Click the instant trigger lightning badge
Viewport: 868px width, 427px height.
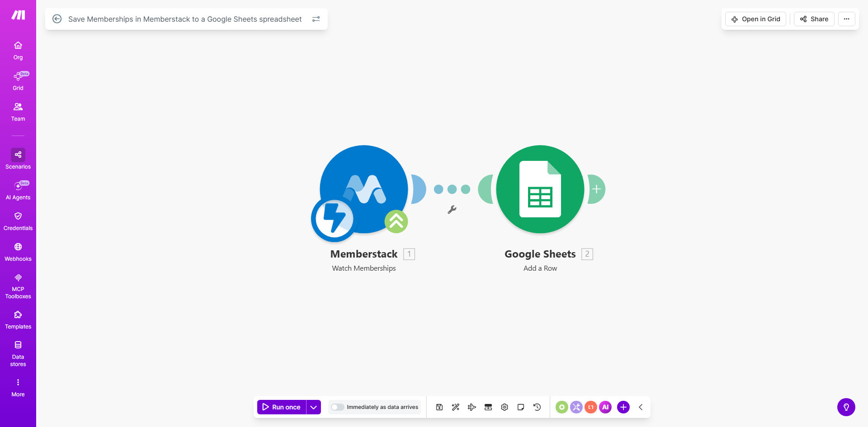(x=335, y=219)
